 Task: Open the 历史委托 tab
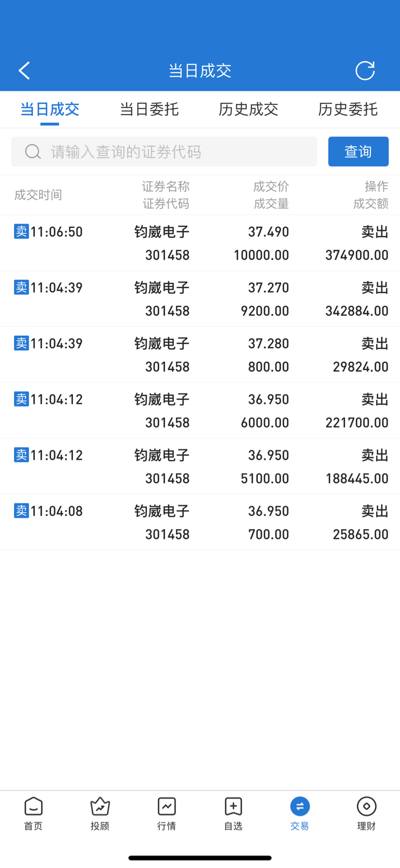click(x=348, y=109)
